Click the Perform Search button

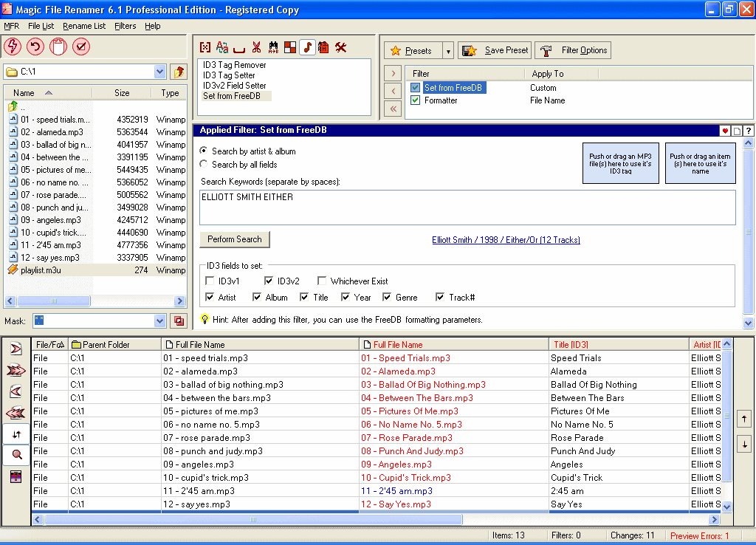click(235, 239)
